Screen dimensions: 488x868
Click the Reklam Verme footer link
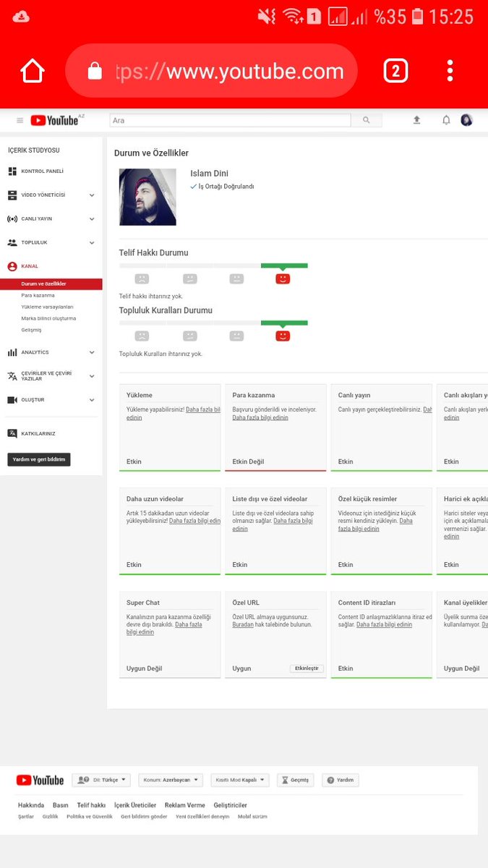[x=184, y=805]
